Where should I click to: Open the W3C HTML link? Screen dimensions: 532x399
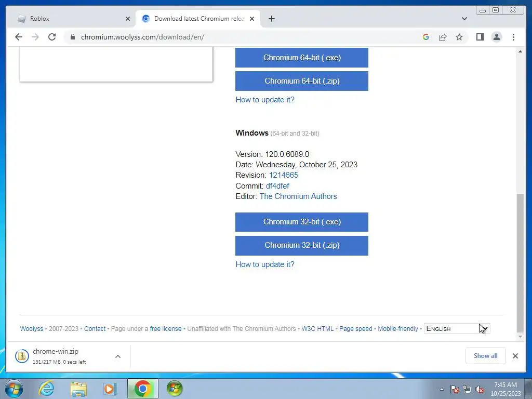(x=317, y=328)
